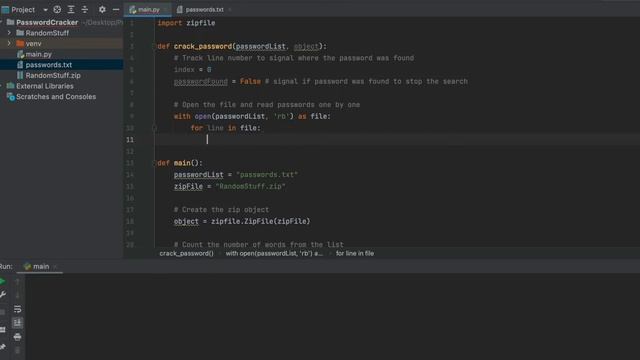Click the pin tab icon in Run panel

(x=3, y=347)
